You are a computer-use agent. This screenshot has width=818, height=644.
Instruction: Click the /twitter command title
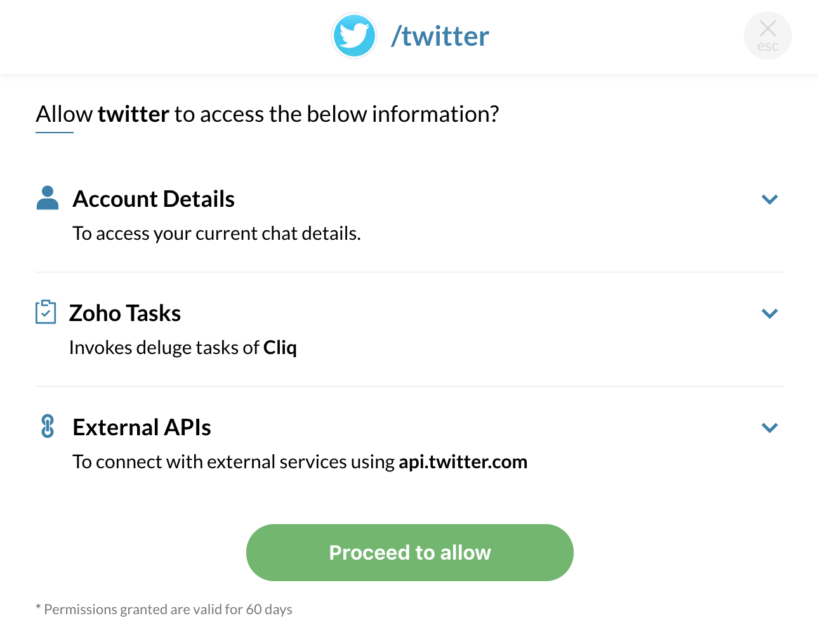[440, 36]
